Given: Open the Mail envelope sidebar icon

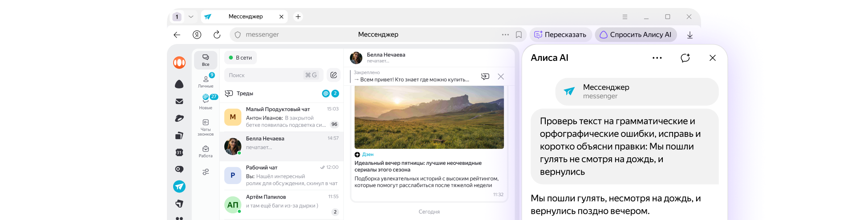Looking at the screenshot, I should point(179,101).
